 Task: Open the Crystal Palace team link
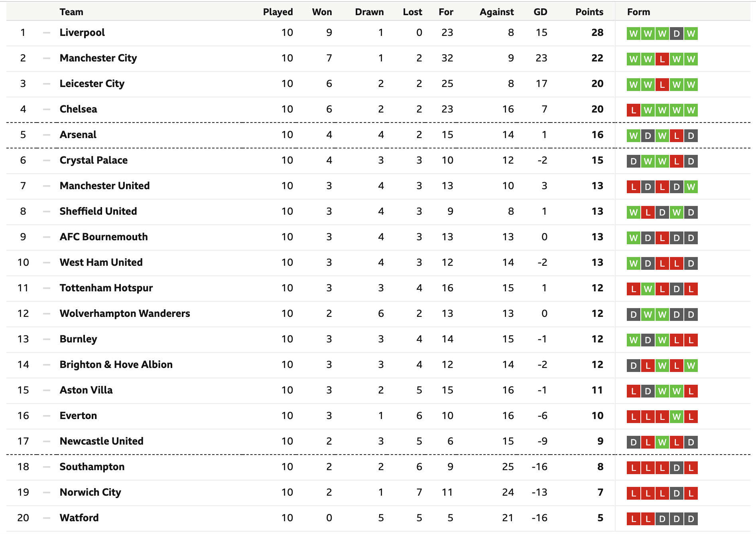94,160
